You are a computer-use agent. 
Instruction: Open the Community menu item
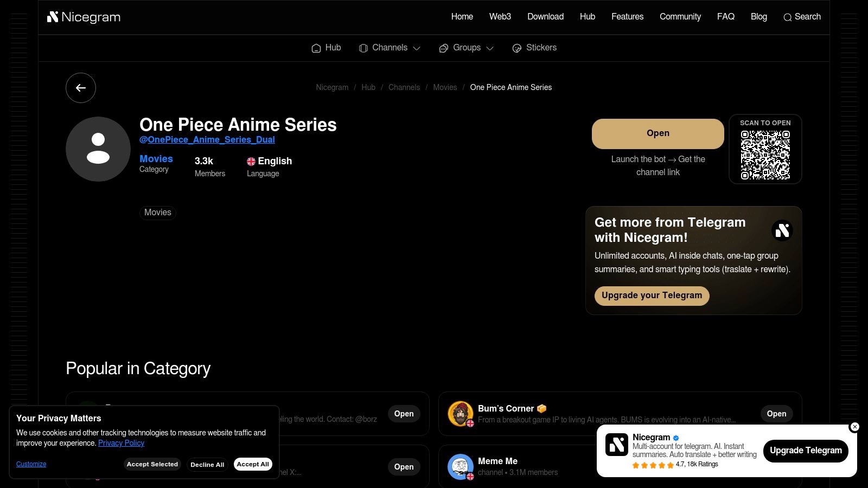point(680,17)
